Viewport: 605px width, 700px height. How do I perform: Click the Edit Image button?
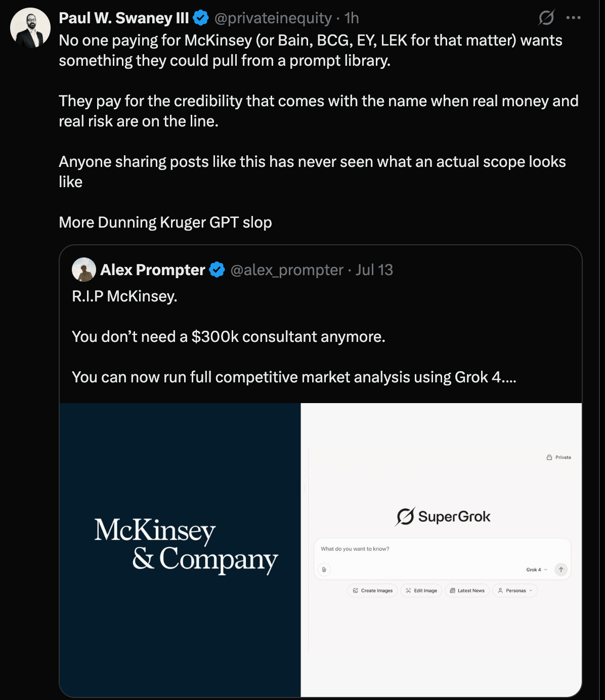pyautogui.click(x=421, y=591)
